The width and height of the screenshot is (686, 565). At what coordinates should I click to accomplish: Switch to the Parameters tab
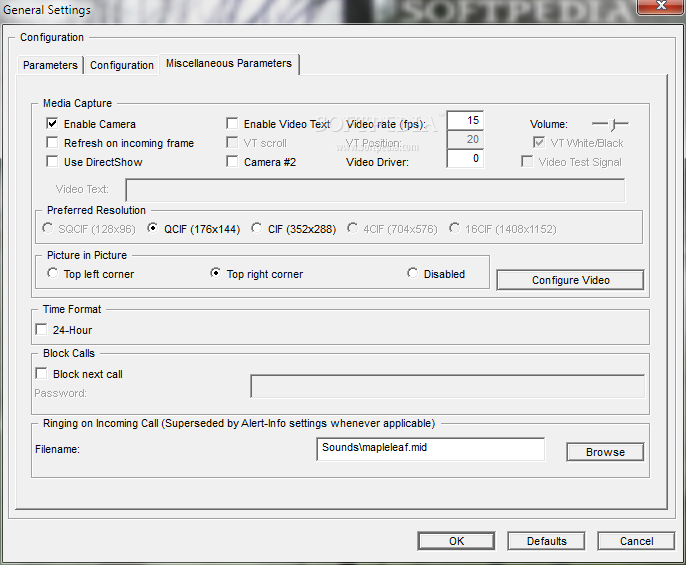point(50,65)
